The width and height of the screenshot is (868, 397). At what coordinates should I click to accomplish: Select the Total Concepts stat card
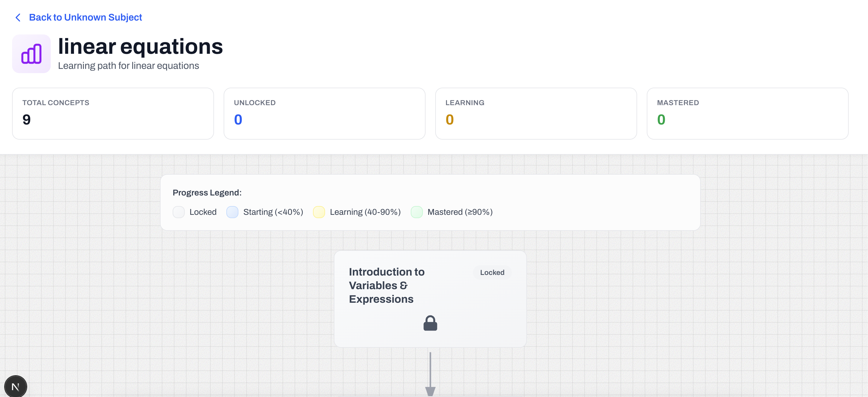pyautogui.click(x=113, y=113)
